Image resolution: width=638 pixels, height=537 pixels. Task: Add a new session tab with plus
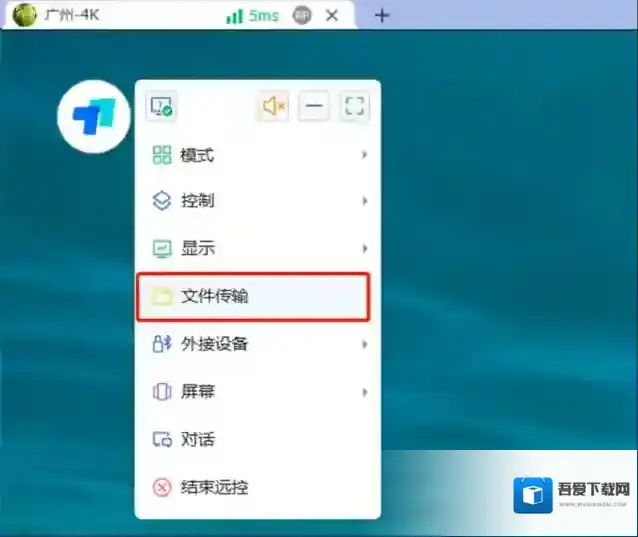pyautogui.click(x=382, y=15)
